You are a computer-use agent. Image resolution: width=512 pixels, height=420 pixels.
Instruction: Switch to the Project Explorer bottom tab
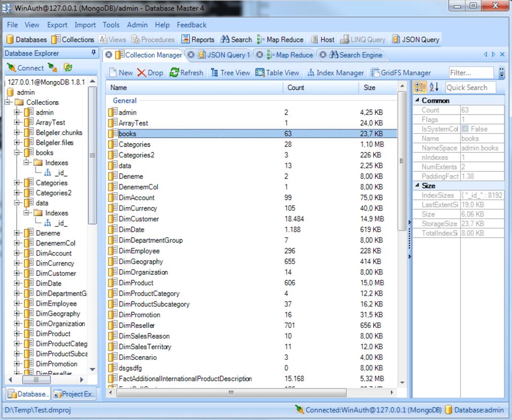click(74, 394)
